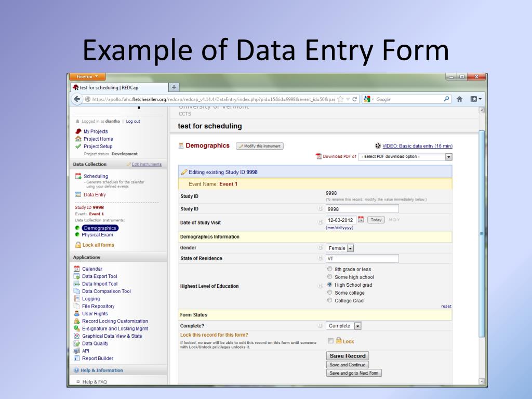The image size is (532, 399).
Task: Select 'High School grad' radio button
Action: click(x=329, y=284)
